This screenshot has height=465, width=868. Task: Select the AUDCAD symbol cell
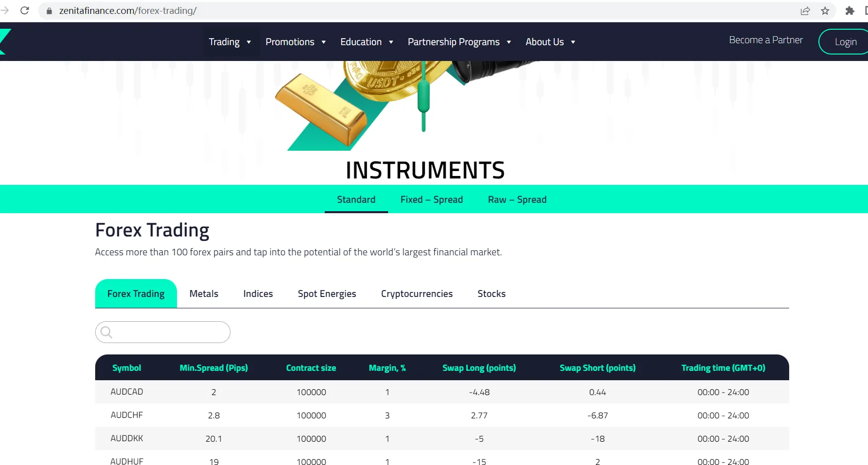(x=127, y=392)
